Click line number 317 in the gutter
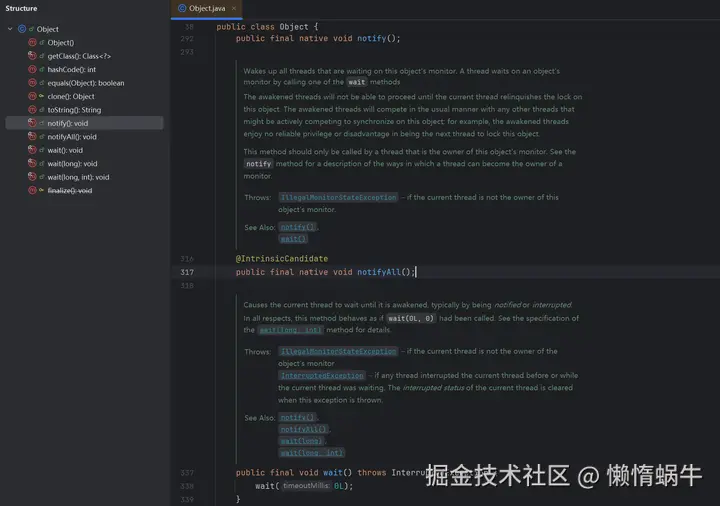The width and height of the screenshot is (720, 506). tap(187, 272)
